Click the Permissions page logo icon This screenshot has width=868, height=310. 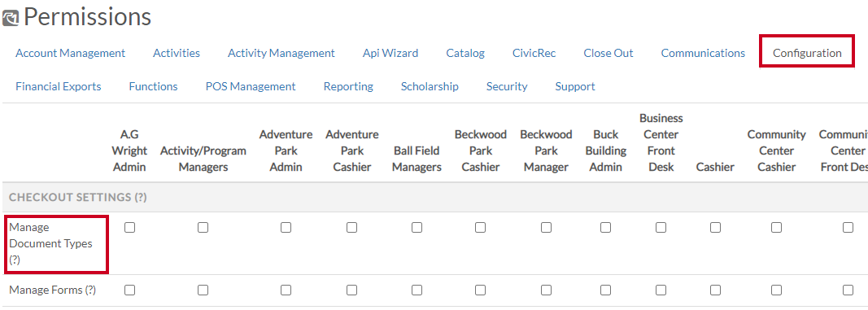(11, 18)
